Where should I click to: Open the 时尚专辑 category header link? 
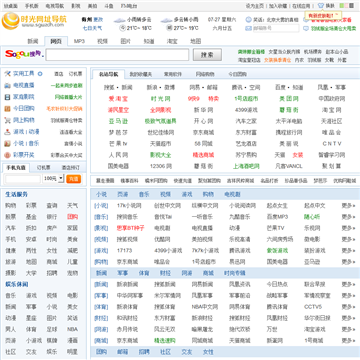point(235,273)
